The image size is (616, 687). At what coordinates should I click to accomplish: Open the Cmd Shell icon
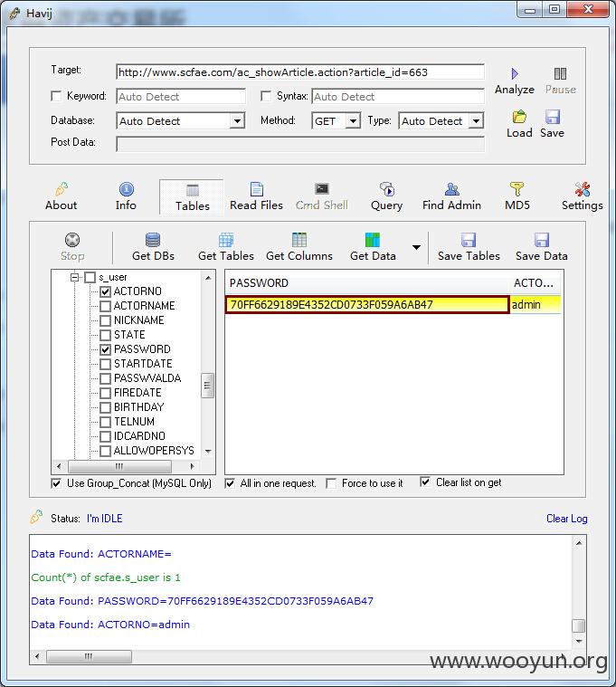click(322, 189)
